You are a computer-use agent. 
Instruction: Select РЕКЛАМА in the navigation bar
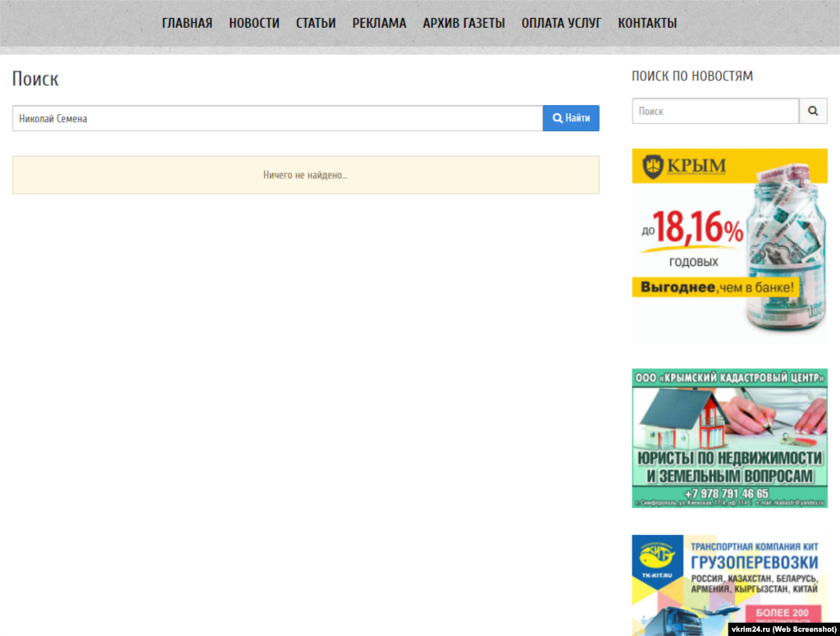(x=379, y=23)
